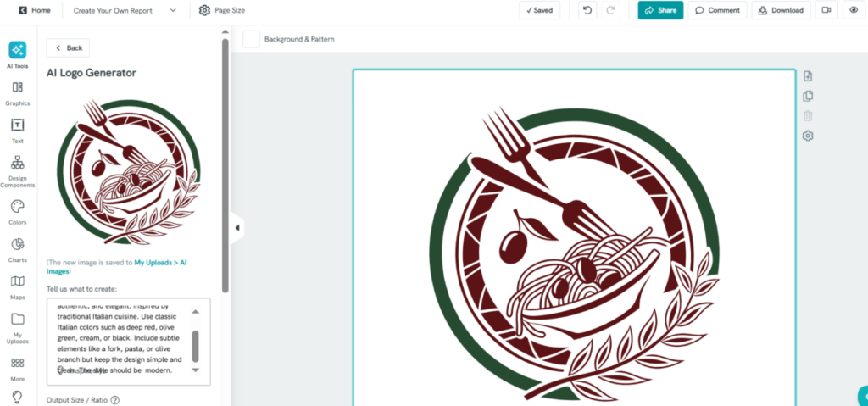Open the Page Size settings
868x406 pixels.
click(222, 10)
